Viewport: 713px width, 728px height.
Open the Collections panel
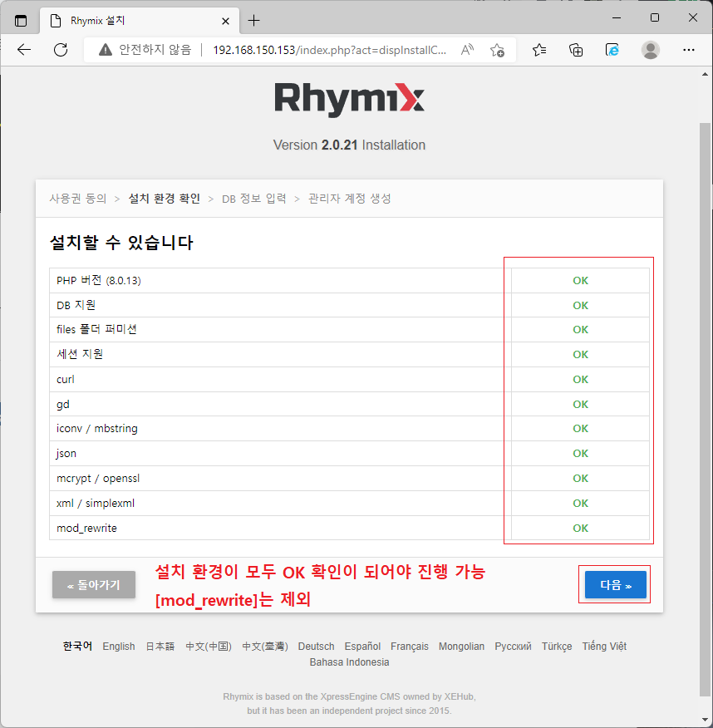[576, 50]
